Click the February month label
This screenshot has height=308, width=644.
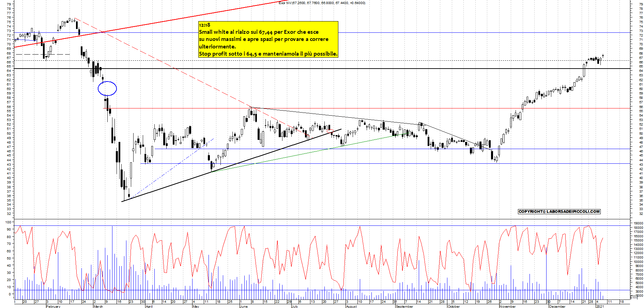point(53,306)
